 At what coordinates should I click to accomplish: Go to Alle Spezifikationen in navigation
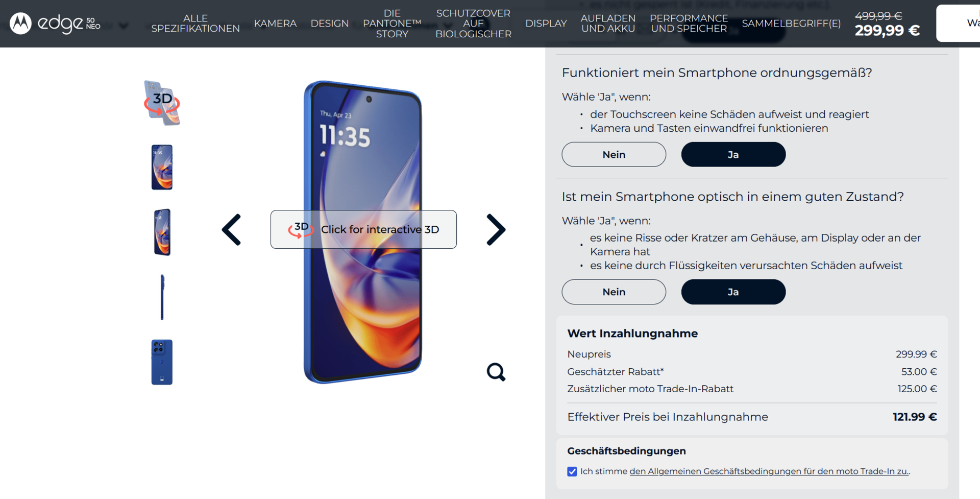195,23
